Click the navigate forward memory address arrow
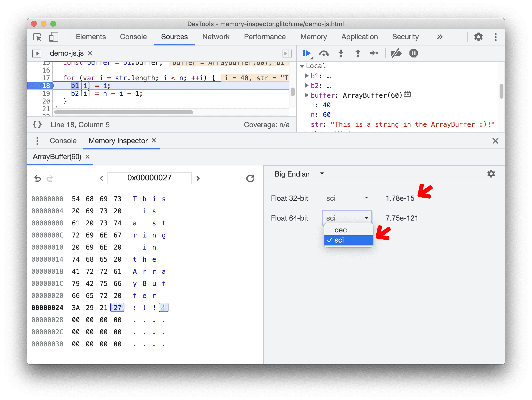This screenshot has width=532, height=400. point(198,178)
